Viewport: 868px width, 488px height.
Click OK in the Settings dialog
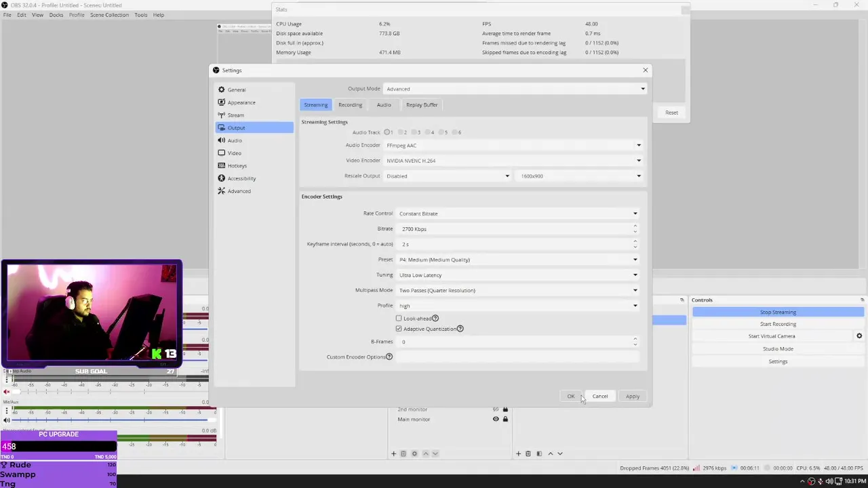571,396
